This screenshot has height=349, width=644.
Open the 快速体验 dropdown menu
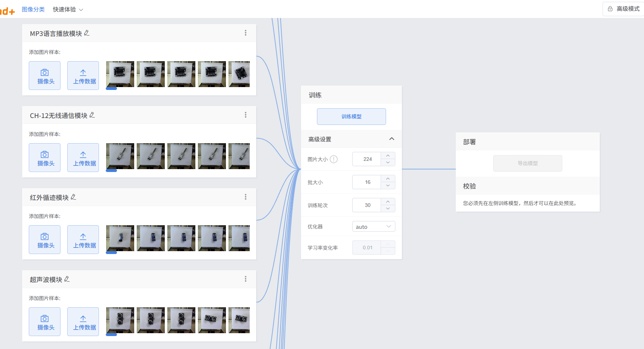68,9
